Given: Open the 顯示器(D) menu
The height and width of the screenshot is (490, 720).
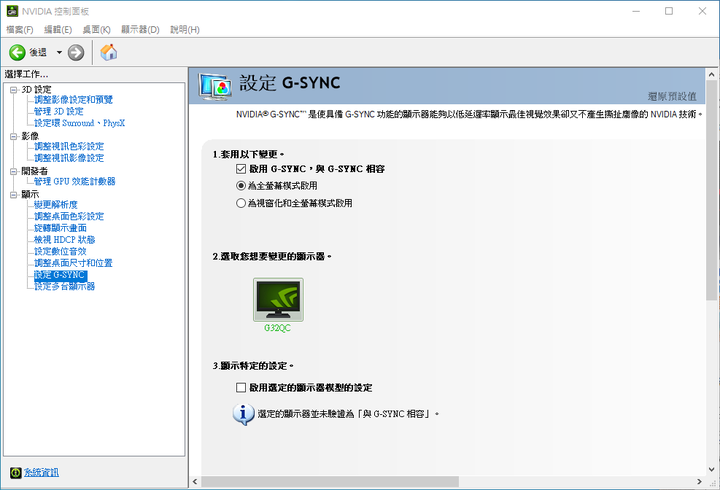Looking at the screenshot, I should (x=140, y=29).
